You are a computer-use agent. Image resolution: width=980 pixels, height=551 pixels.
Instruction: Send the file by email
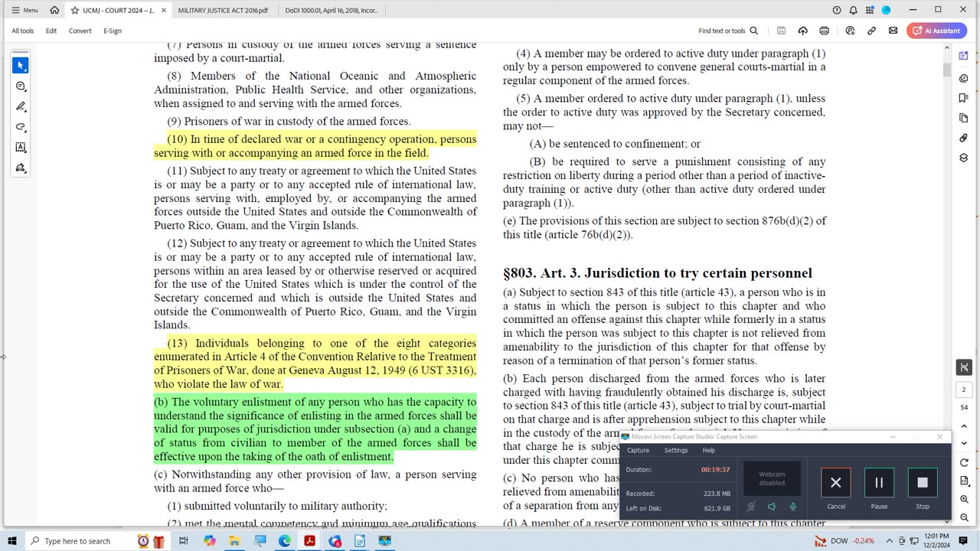893,31
